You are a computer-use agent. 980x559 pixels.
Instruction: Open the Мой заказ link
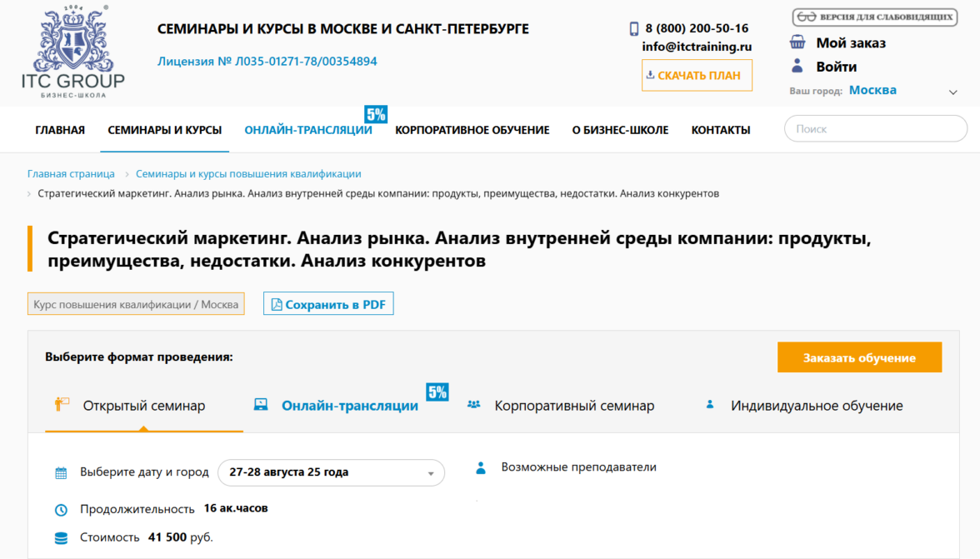(x=851, y=42)
